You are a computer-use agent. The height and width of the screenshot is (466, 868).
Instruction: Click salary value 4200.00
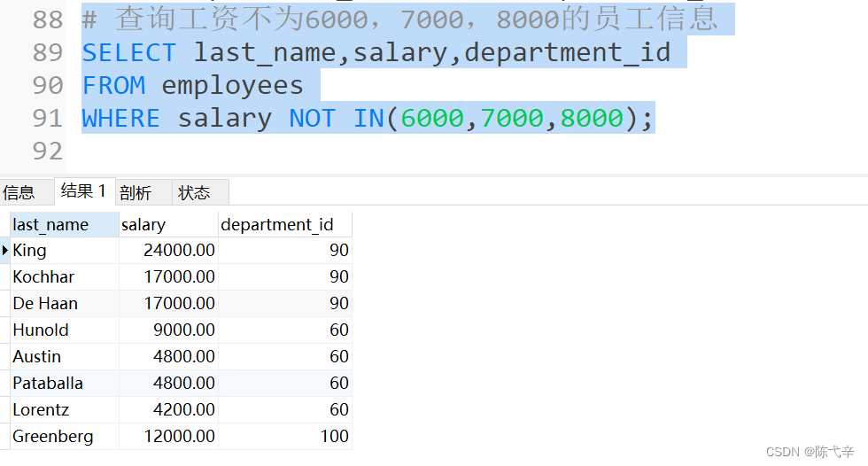point(169,409)
